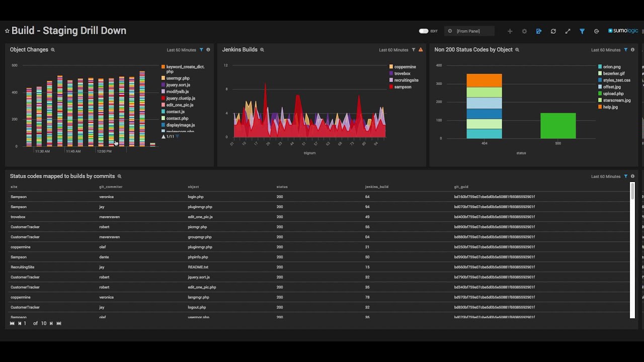
Task: Select README.txt object cell
Action: [x=198, y=267]
